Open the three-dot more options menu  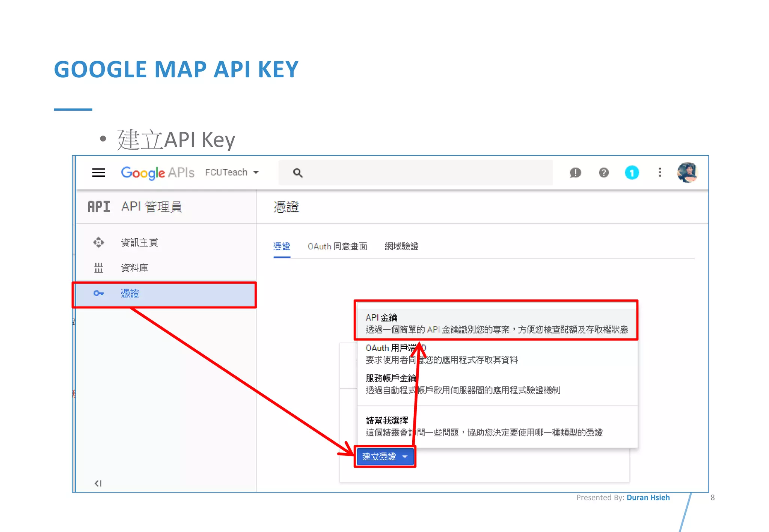(660, 172)
